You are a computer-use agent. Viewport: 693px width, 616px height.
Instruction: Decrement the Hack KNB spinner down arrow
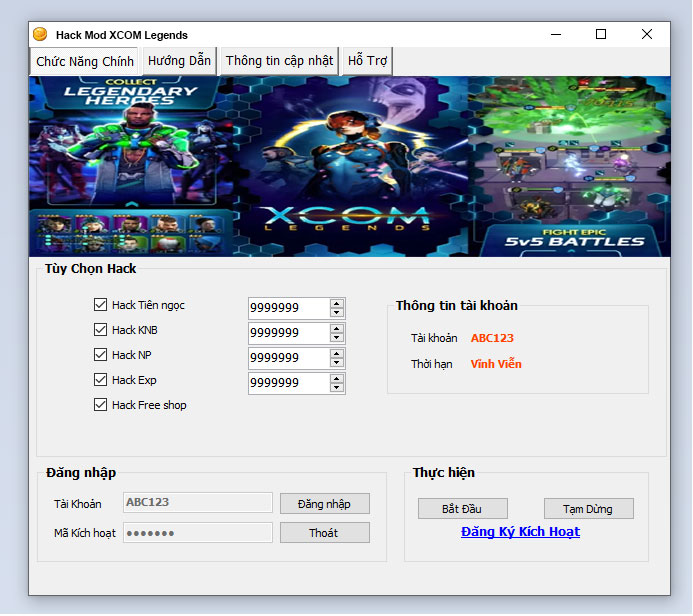point(336,338)
